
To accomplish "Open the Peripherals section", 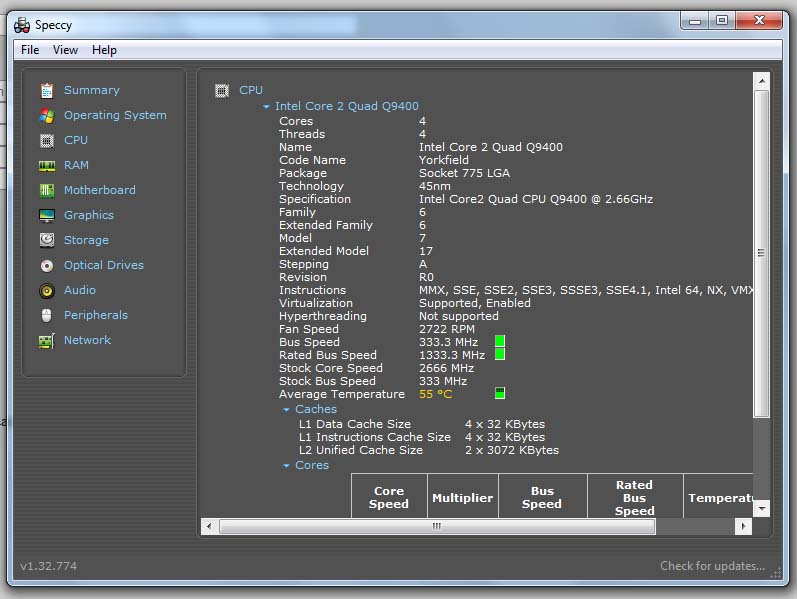I will pyautogui.click(x=96, y=315).
